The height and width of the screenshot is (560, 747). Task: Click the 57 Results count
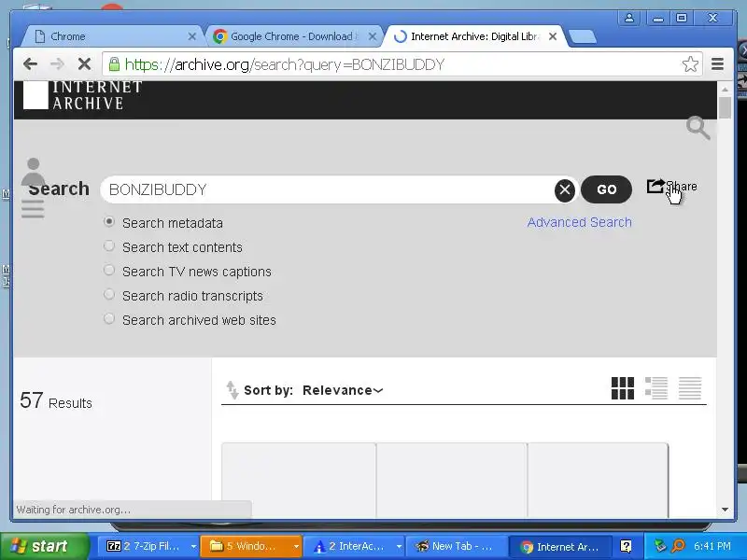(x=56, y=401)
